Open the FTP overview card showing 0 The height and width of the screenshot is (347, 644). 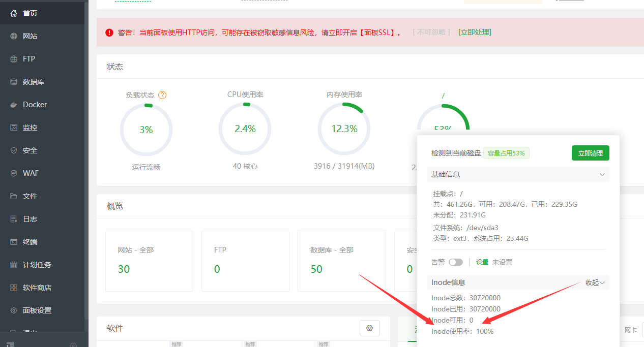point(245,261)
